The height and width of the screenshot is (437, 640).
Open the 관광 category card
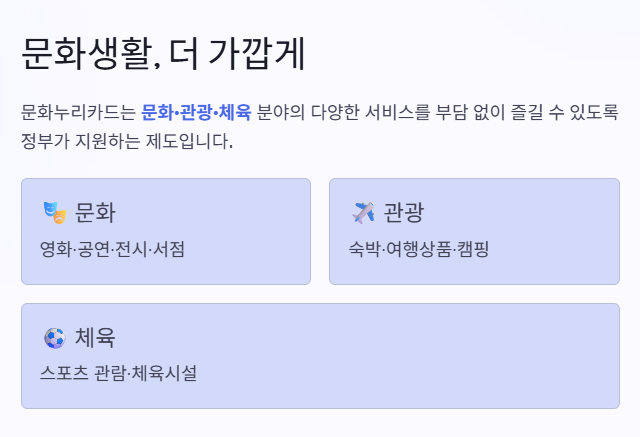pyautogui.click(x=474, y=231)
